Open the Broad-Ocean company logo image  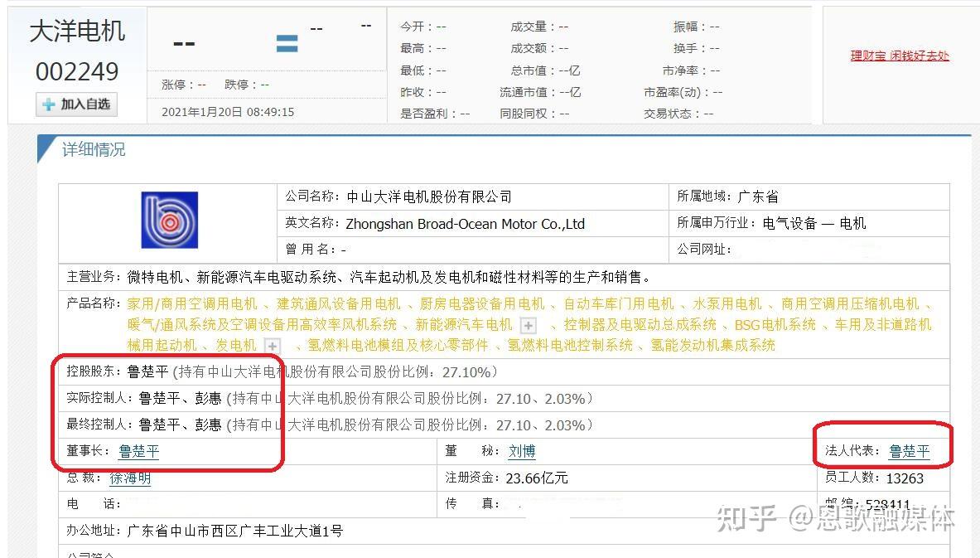(x=169, y=220)
